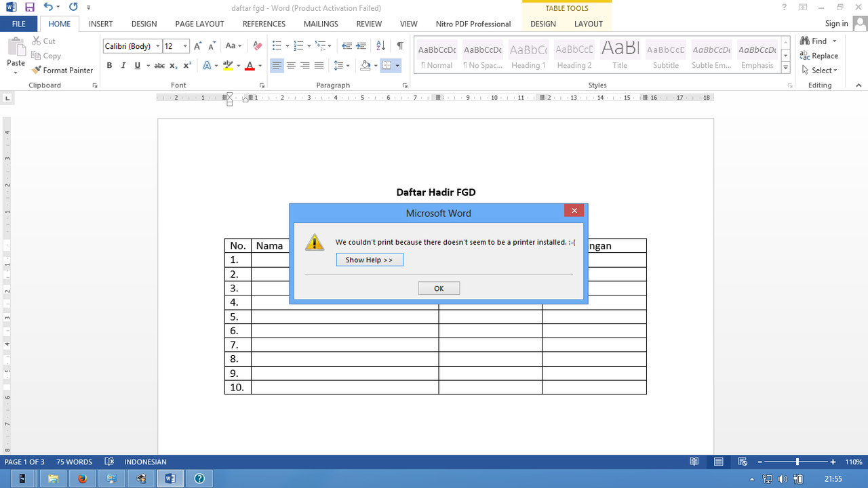868x488 pixels.
Task: Click OK in the Microsoft Word dialog
Action: [x=439, y=289]
